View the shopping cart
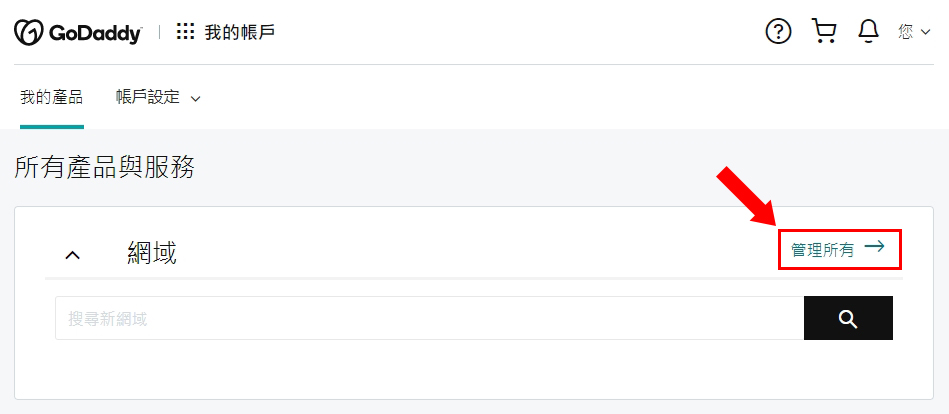This screenshot has height=414, width=949. [824, 31]
